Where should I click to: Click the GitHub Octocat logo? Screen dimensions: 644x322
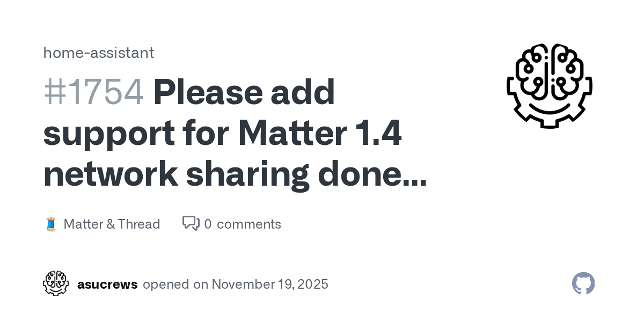(x=583, y=283)
